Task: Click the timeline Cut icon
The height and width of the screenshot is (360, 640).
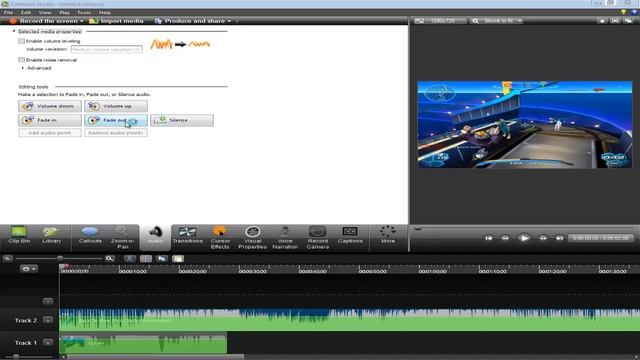Action: [130, 258]
